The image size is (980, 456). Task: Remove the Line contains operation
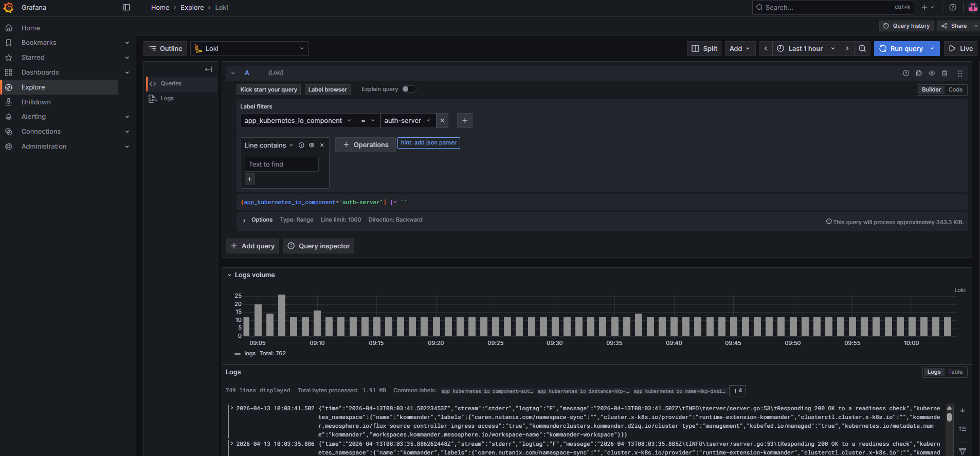coord(322,145)
